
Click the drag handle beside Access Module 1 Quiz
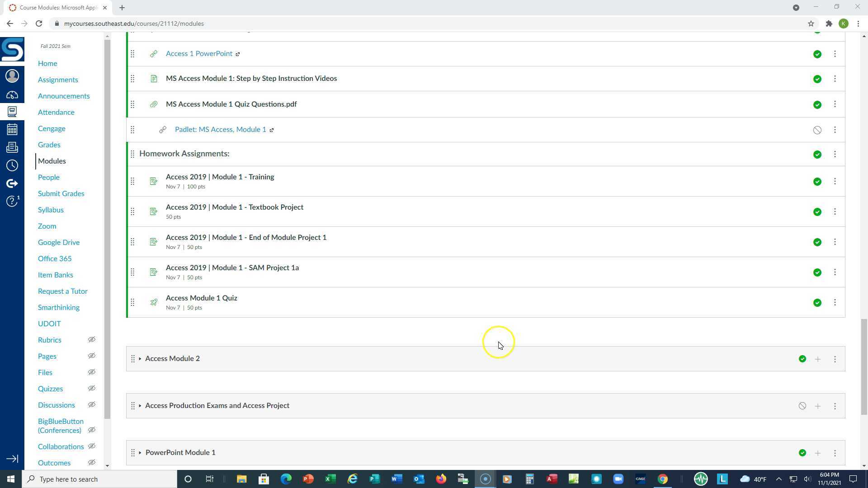pyautogui.click(x=133, y=302)
